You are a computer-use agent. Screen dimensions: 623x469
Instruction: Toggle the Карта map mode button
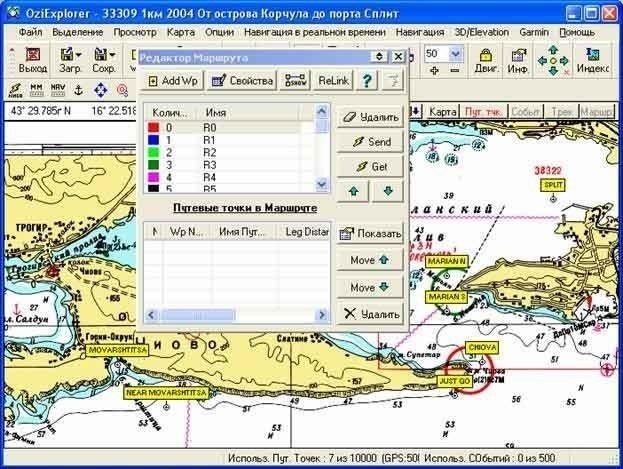442,112
